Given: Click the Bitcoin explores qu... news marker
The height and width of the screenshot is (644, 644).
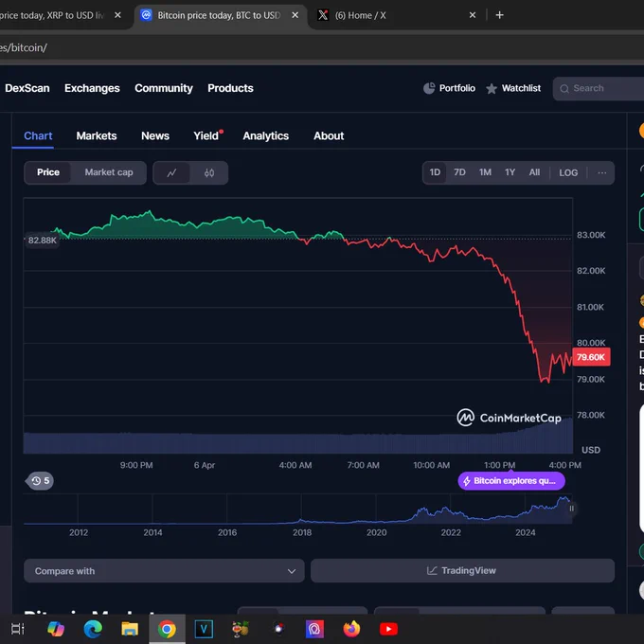Looking at the screenshot, I should coord(511,481).
